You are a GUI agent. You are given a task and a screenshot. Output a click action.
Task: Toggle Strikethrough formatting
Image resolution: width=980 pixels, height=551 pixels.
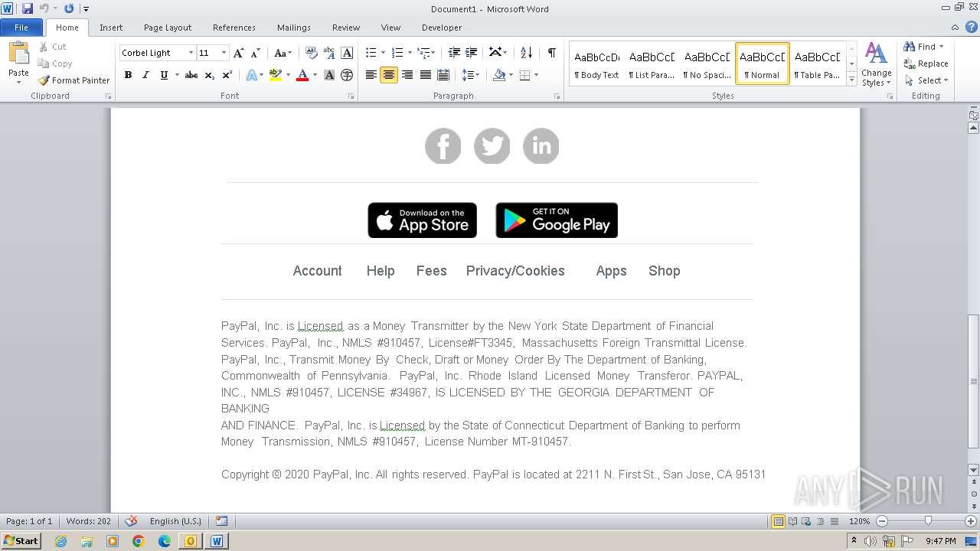click(191, 75)
